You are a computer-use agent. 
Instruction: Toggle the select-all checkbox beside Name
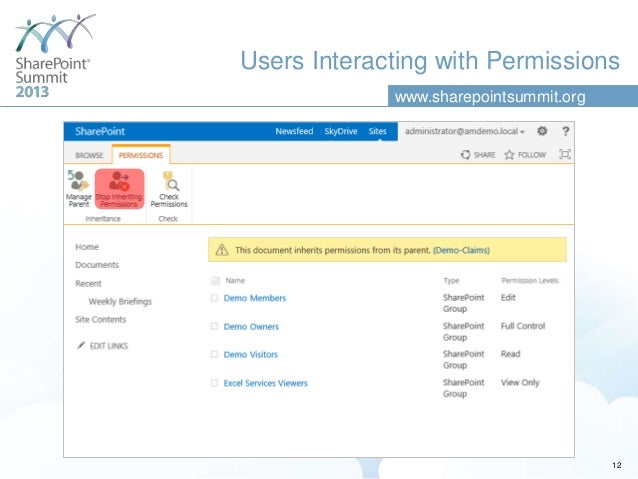[215, 281]
